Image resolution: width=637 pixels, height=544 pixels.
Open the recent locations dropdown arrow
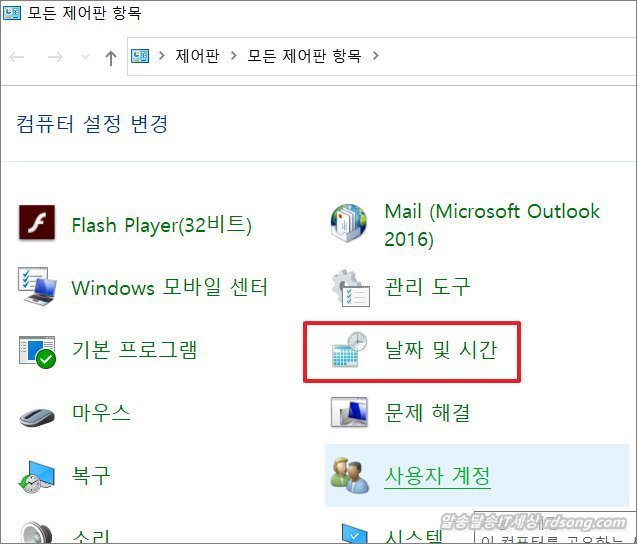coord(84,58)
